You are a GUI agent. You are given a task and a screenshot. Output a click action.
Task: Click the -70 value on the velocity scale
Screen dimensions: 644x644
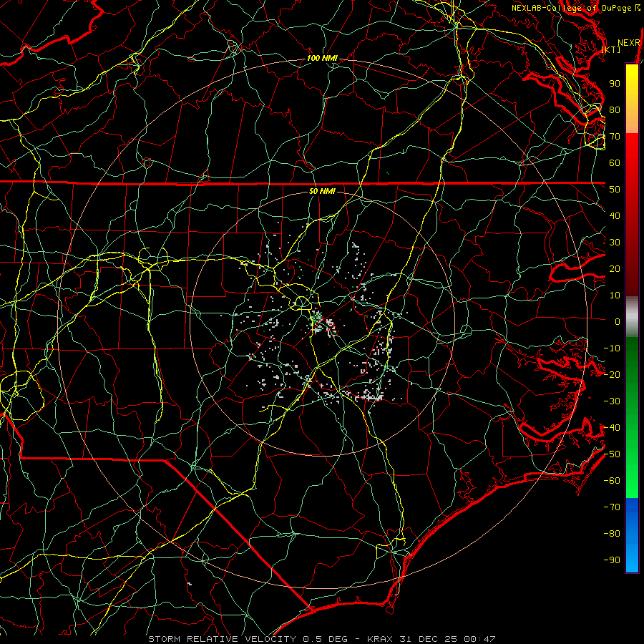pos(612,507)
